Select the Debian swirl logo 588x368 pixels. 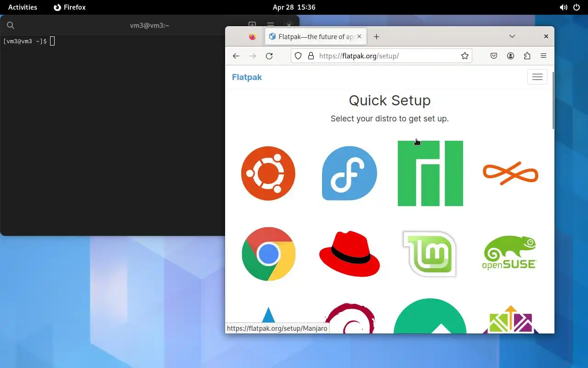(350, 318)
